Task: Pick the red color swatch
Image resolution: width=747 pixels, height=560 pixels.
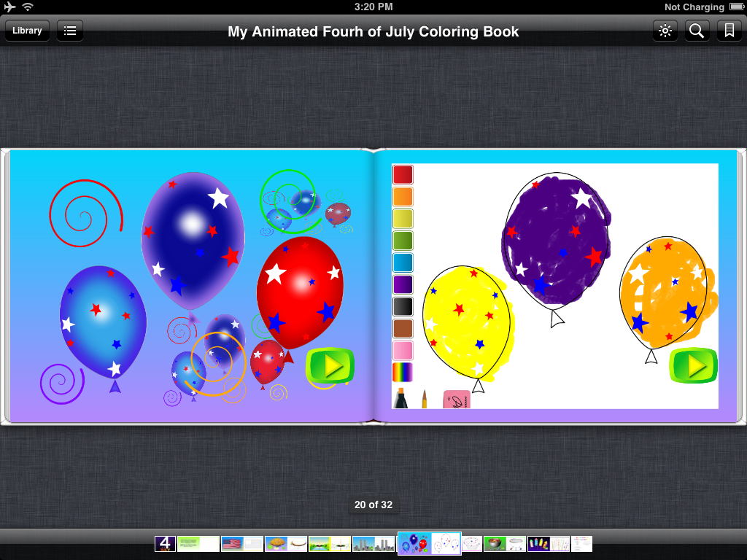Action: [x=403, y=175]
